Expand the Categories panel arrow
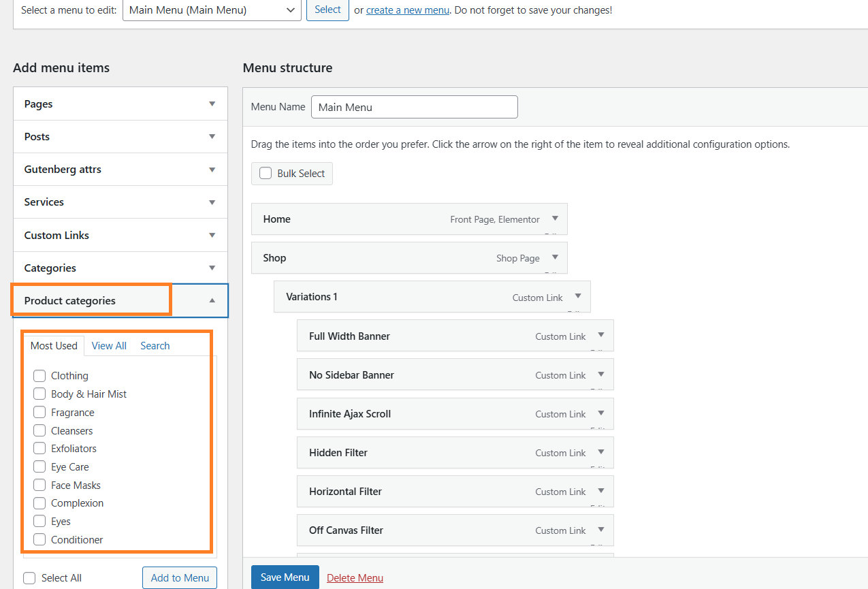This screenshot has height=589, width=868. click(212, 268)
